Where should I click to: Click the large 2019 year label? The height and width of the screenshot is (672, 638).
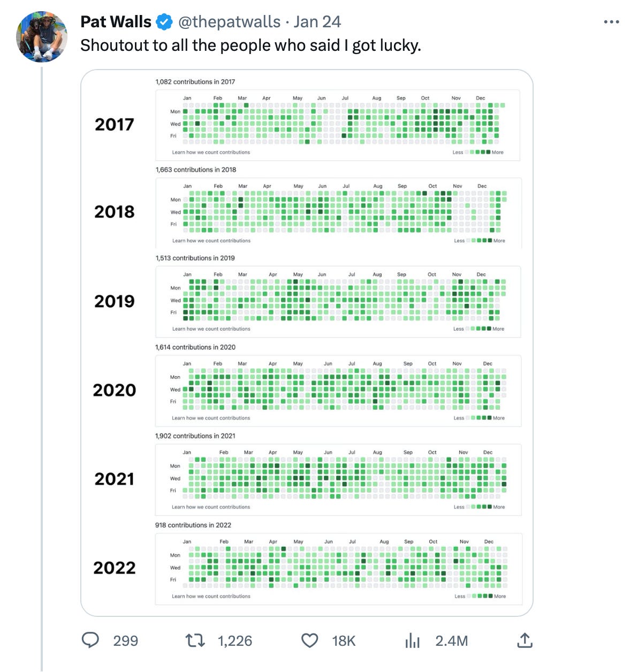(x=115, y=301)
